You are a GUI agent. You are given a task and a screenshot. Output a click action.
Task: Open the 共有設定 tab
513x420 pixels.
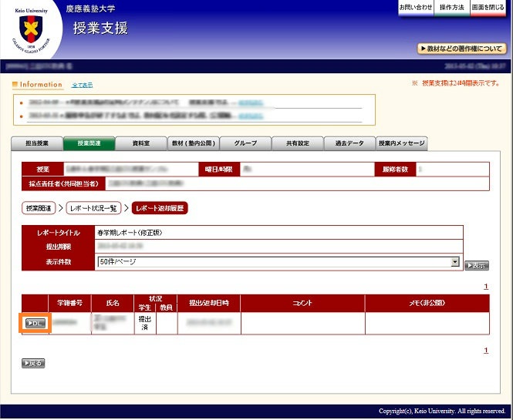[x=298, y=143]
